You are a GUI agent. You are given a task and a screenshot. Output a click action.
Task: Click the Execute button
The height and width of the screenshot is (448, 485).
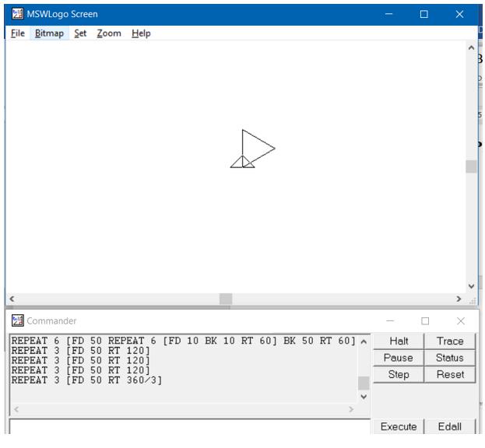[398, 426]
